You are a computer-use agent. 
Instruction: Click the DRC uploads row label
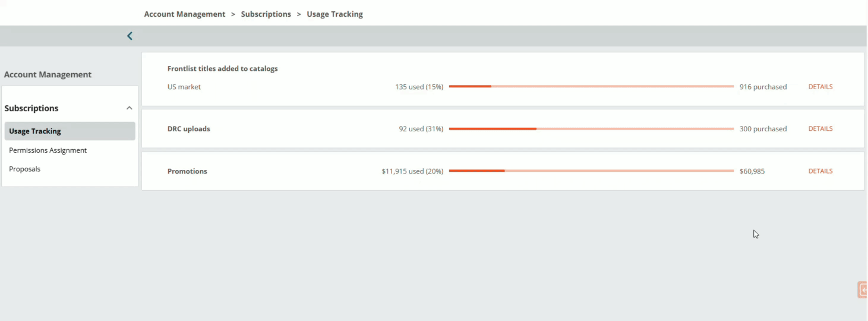pyautogui.click(x=189, y=129)
